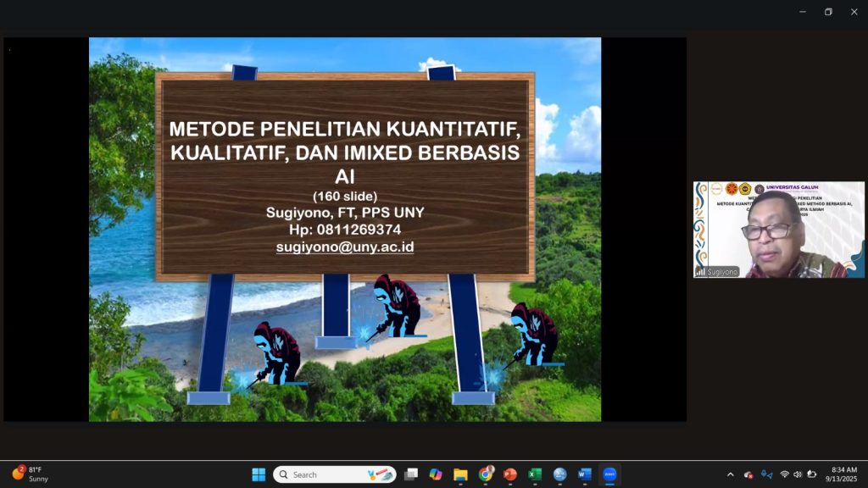
Task: Switch to Google Chrome in taskbar
Action: point(486,474)
